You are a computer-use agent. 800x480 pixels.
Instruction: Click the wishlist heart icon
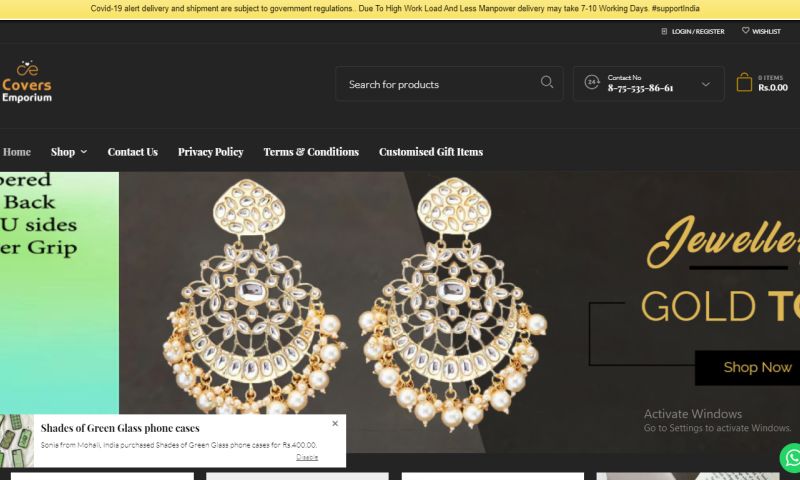(x=745, y=31)
